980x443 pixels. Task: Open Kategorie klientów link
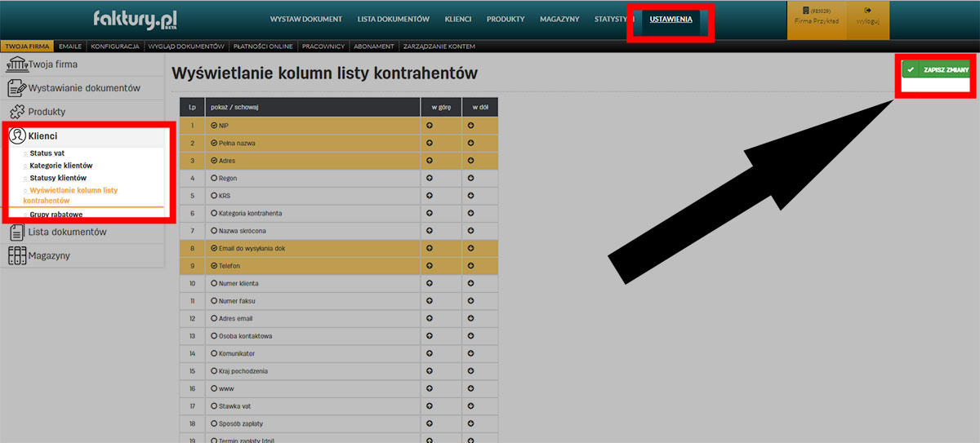coord(61,165)
